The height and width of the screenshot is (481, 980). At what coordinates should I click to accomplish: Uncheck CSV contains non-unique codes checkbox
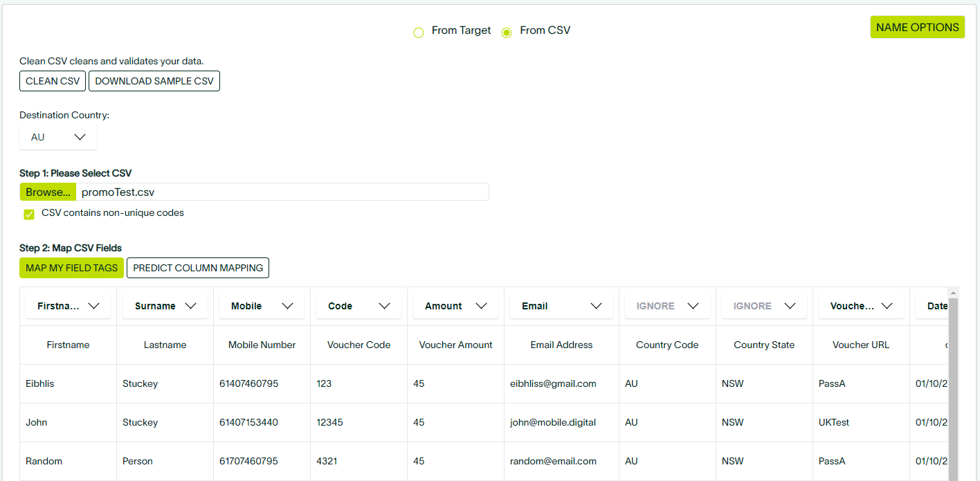[29, 214]
